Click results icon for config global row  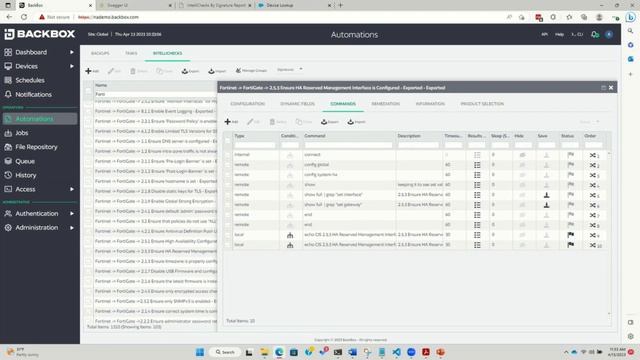(477, 165)
